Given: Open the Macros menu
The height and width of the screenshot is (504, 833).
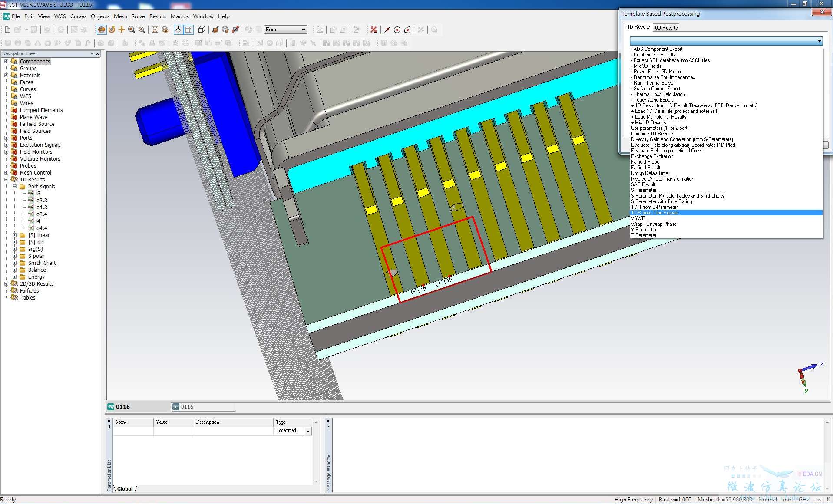Looking at the screenshot, I should [x=179, y=16].
